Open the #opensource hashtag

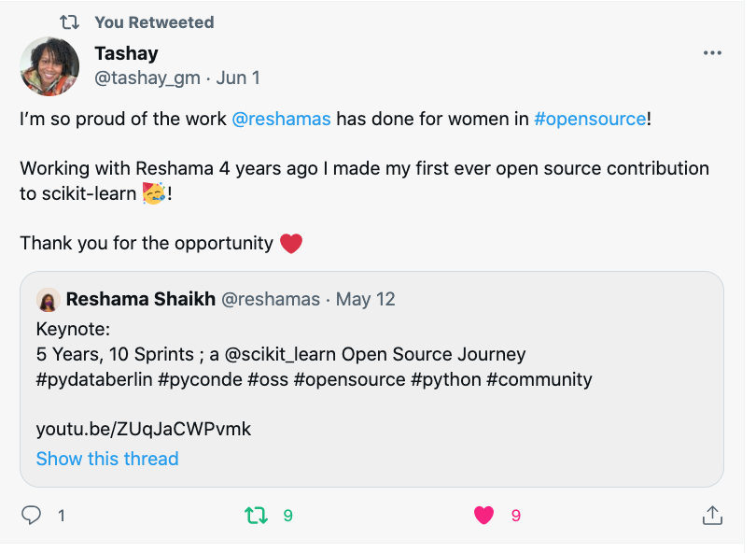(x=589, y=119)
